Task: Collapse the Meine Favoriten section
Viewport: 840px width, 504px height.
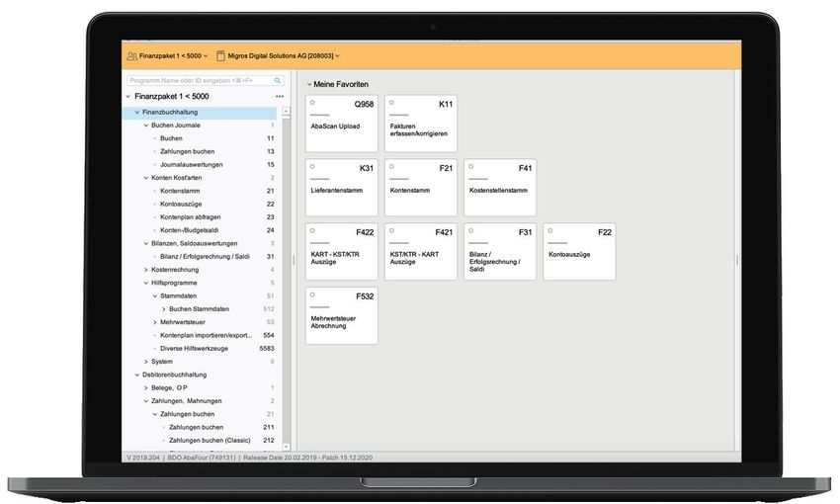Action: click(x=308, y=85)
